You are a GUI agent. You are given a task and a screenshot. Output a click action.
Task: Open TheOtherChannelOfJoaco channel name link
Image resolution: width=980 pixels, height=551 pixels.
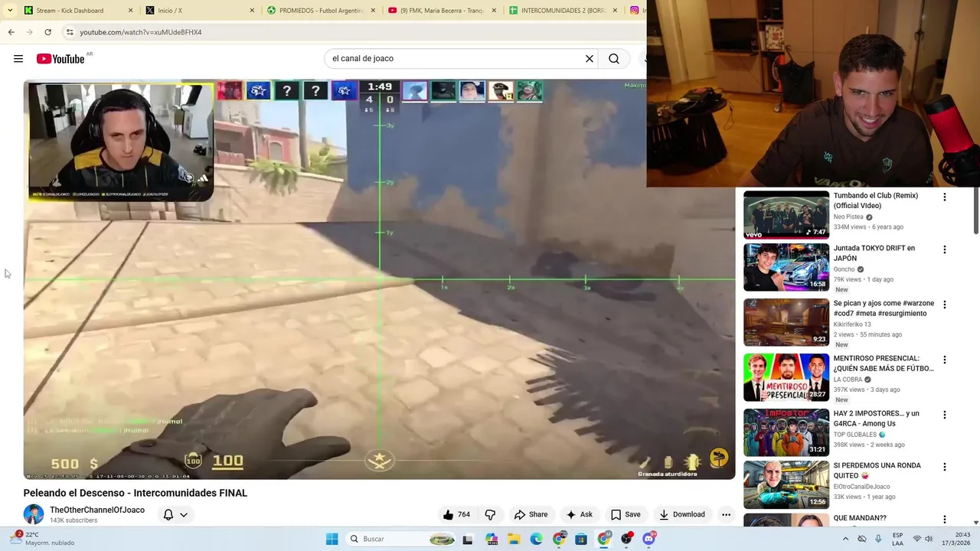pos(97,510)
